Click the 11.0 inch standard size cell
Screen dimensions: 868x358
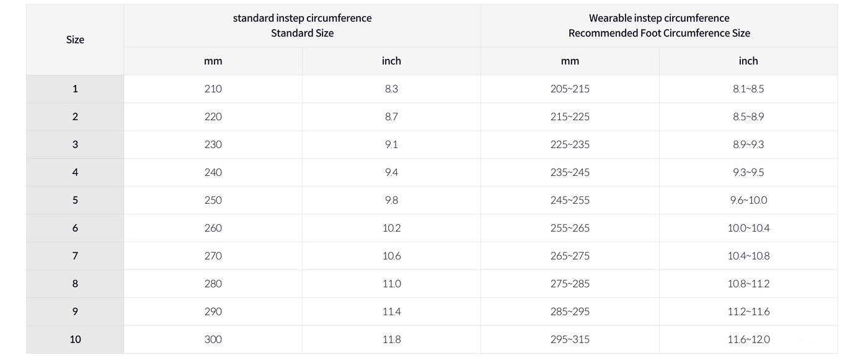pyautogui.click(x=391, y=284)
